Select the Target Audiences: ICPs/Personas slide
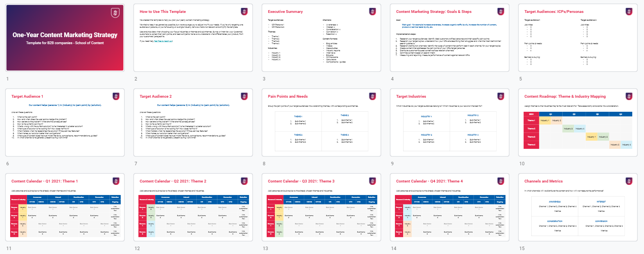Screen dimensions: 644x254 [x=578, y=38]
